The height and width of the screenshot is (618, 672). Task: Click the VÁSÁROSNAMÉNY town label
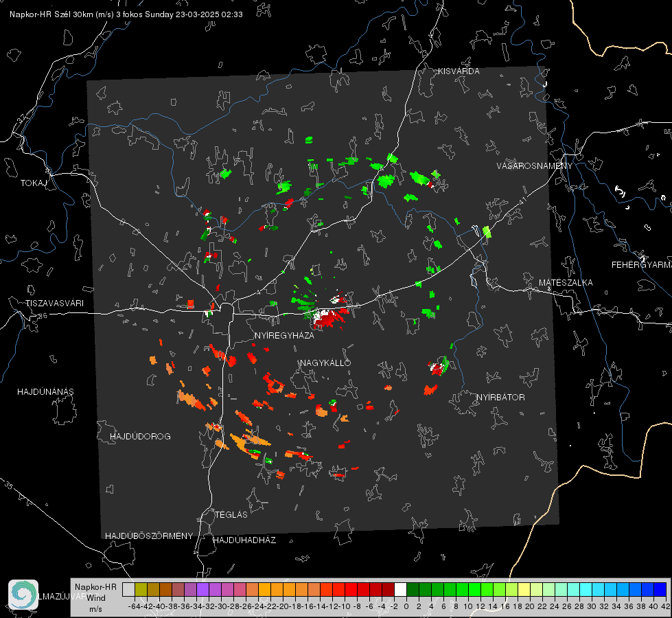535,165
